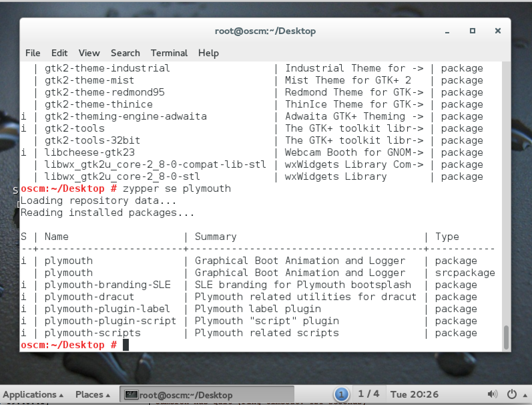
Task: Open the Edit menu
Action: coord(59,53)
